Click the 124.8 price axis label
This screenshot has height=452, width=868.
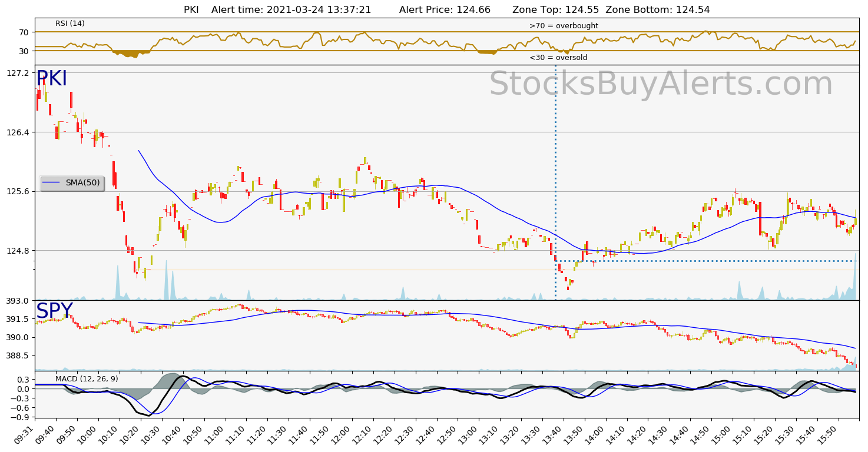click(18, 251)
